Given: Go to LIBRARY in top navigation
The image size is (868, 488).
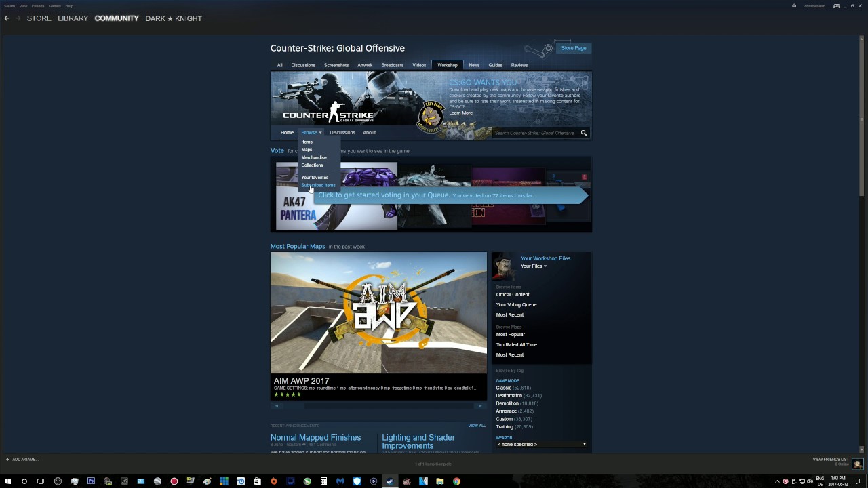Looking at the screenshot, I should 73,18.
